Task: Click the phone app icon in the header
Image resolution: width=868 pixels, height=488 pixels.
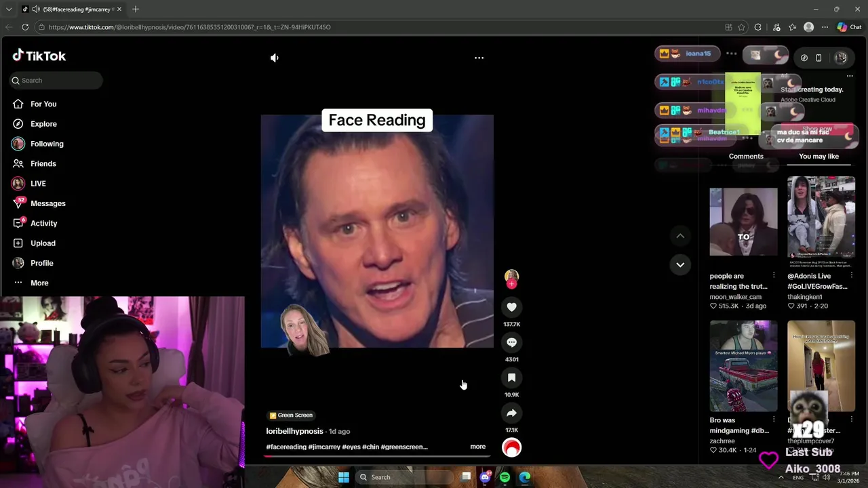Action: (818, 58)
